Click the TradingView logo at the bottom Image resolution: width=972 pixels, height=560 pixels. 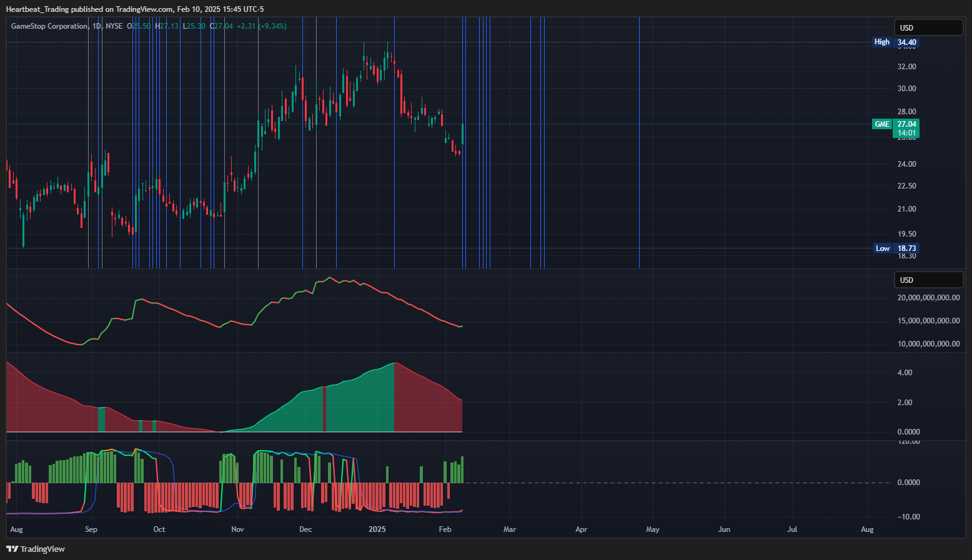tap(36, 549)
